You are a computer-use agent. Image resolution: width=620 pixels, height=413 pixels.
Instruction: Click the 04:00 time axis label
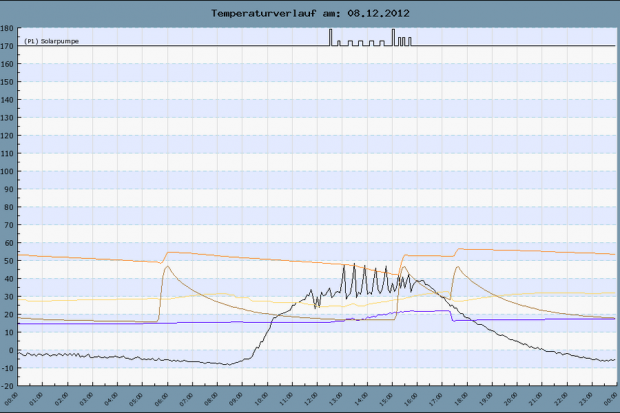pyautogui.click(x=111, y=399)
